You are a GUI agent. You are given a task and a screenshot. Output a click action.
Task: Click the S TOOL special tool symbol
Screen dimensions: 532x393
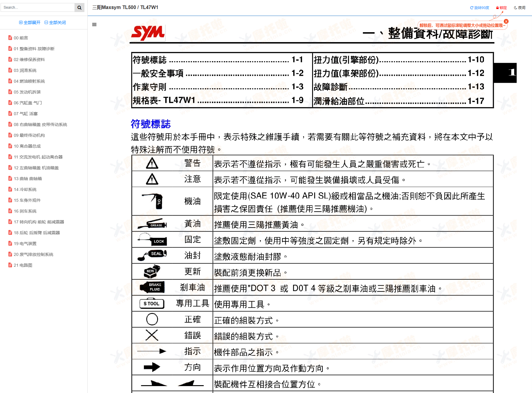tap(152, 303)
